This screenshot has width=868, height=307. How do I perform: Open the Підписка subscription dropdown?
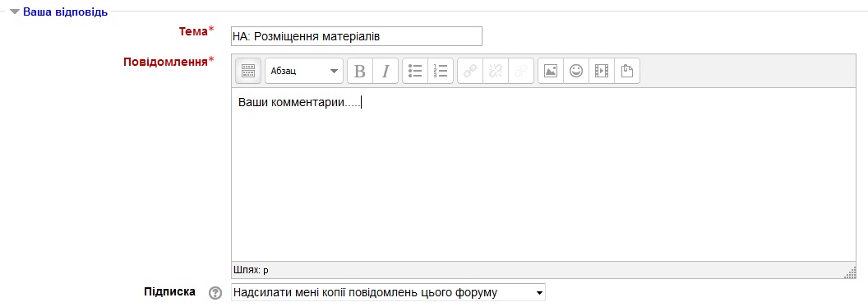[x=388, y=292]
